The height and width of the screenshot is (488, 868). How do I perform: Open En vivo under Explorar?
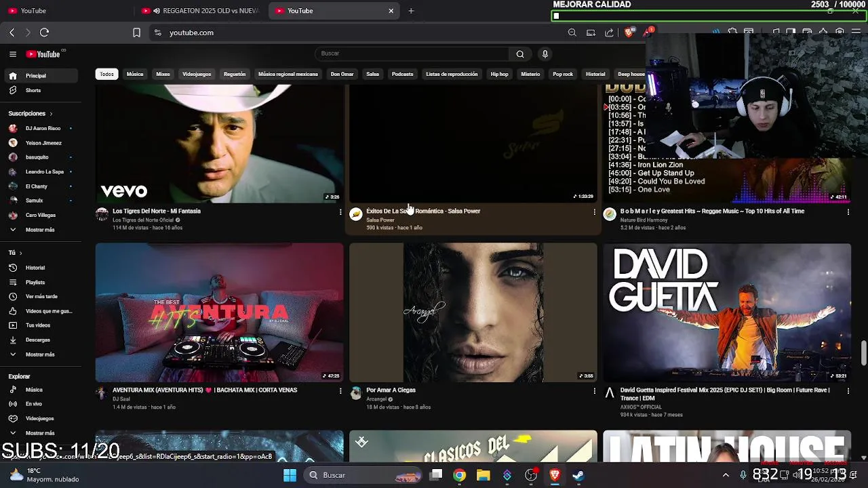[x=41, y=404]
